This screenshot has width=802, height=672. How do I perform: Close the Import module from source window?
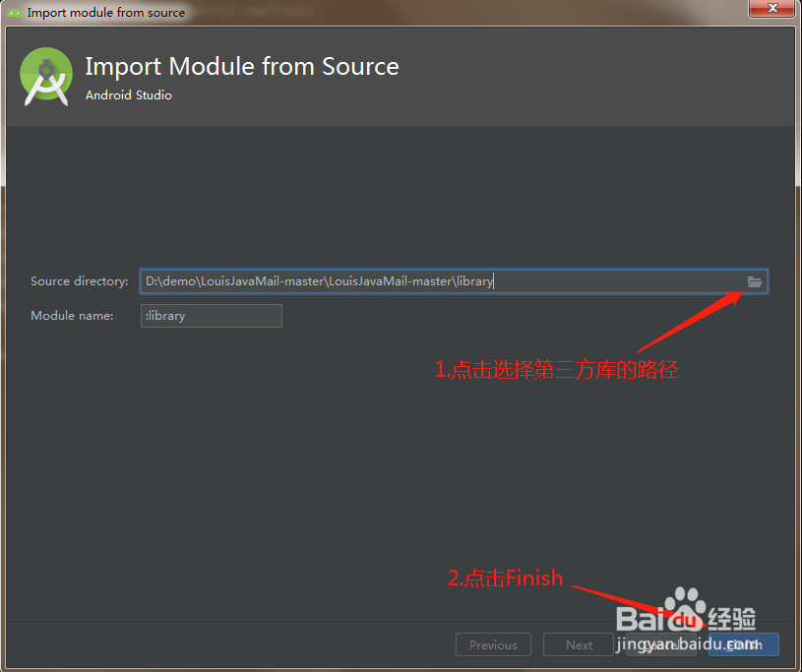772,8
